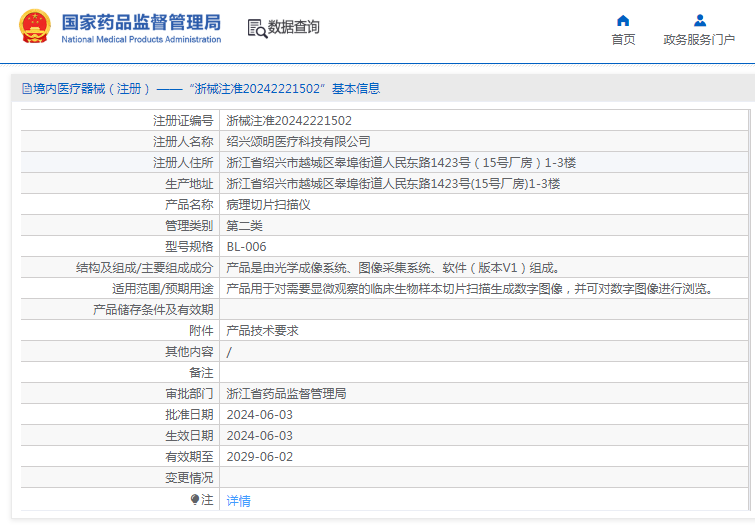Open the 详情 link

238,501
